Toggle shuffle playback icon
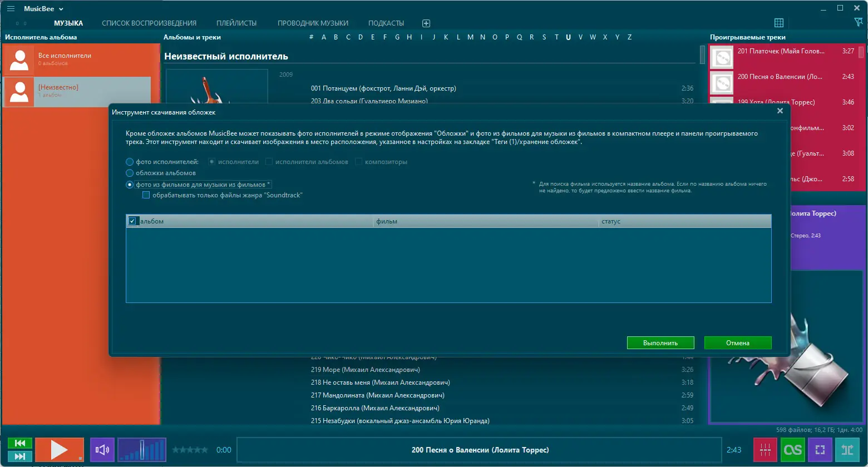 point(847,450)
